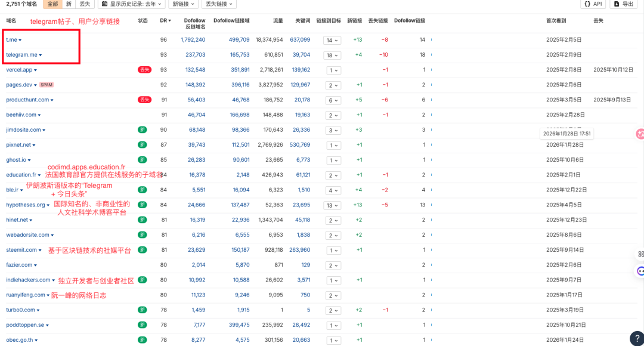Open the 丢失链接 dropdown filter
Screen dimensions: 644x346
click(218, 5)
